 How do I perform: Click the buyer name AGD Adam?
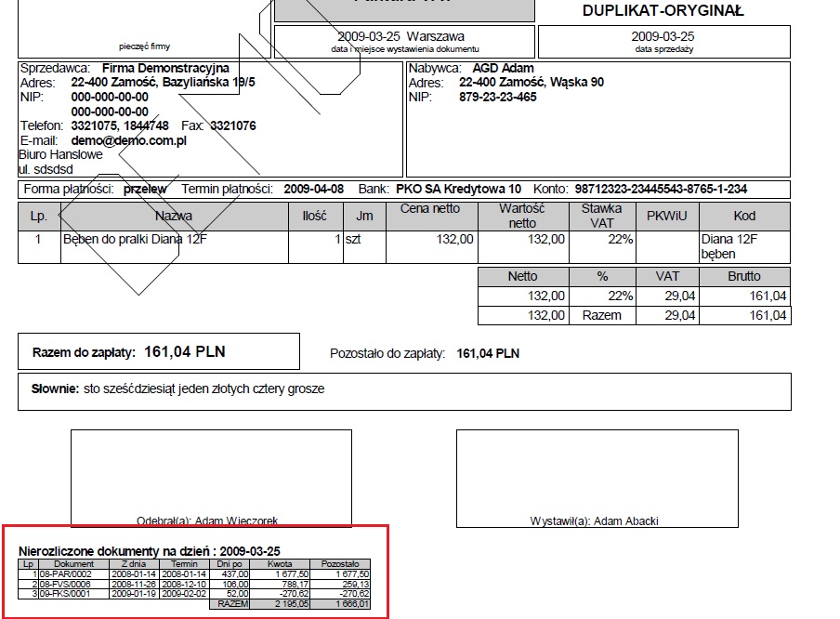coord(504,69)
